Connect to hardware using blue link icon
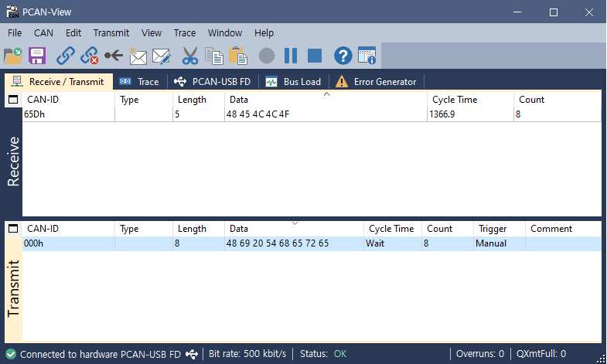This screenshot has height=364, width=607. pos(66,56)
